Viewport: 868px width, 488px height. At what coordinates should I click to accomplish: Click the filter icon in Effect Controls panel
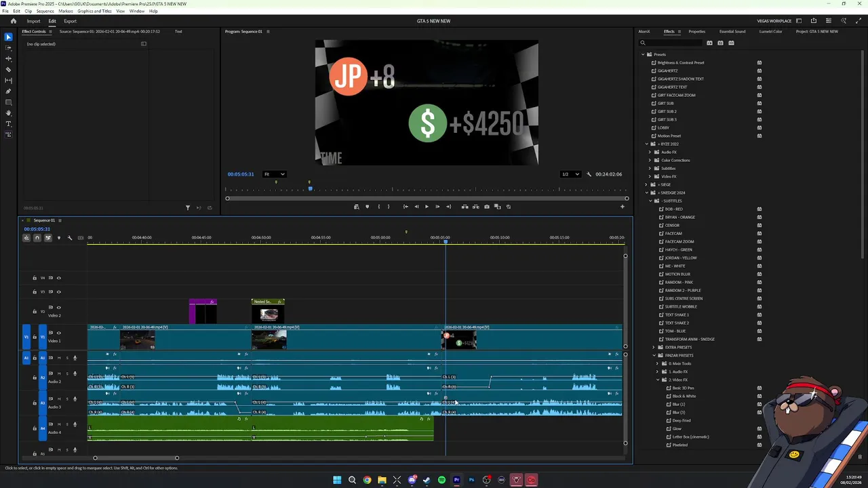click(188, 208)
